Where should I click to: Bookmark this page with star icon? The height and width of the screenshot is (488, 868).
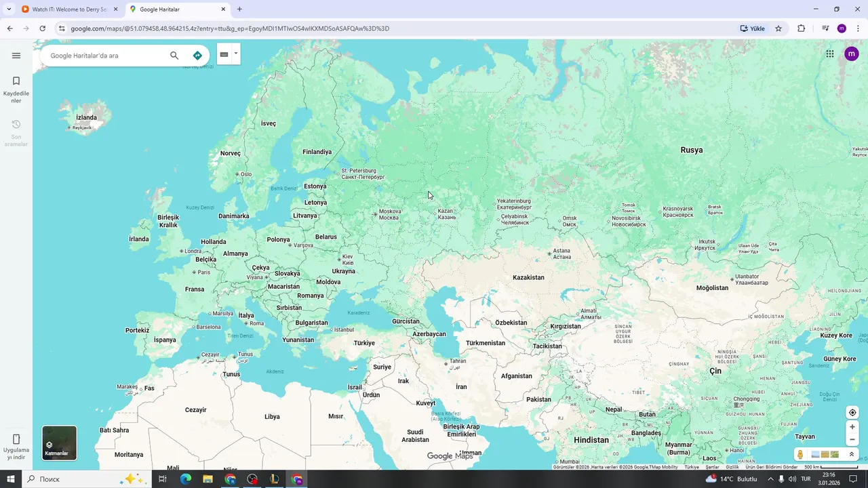[778, 28]
